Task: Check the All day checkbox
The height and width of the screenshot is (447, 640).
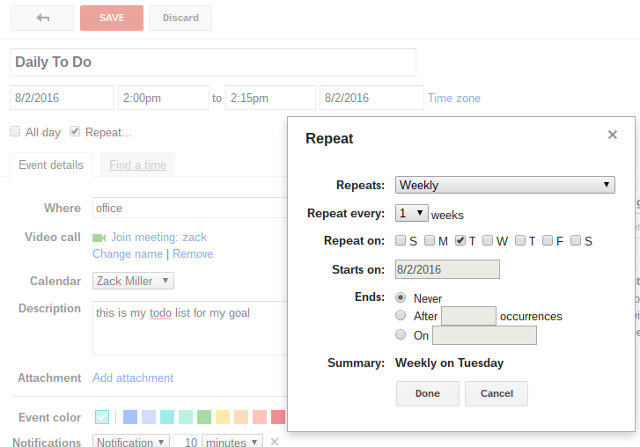Action: 15,131
